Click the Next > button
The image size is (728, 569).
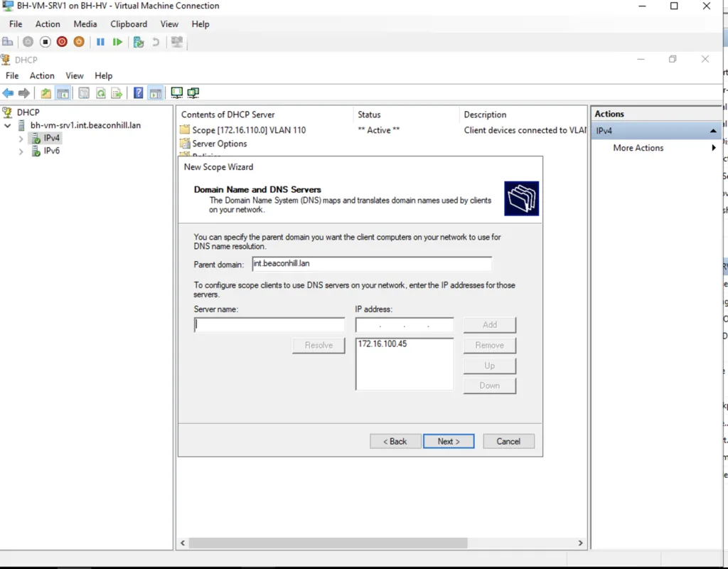449,441
